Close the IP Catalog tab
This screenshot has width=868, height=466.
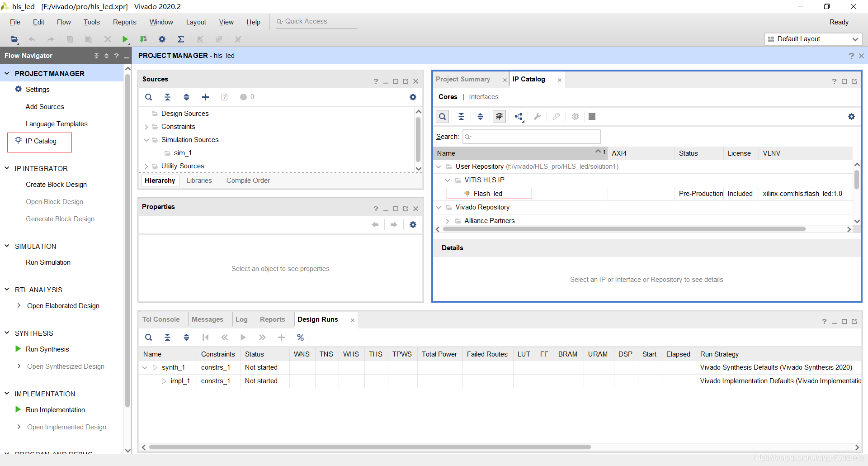click(x=560, y=80)
